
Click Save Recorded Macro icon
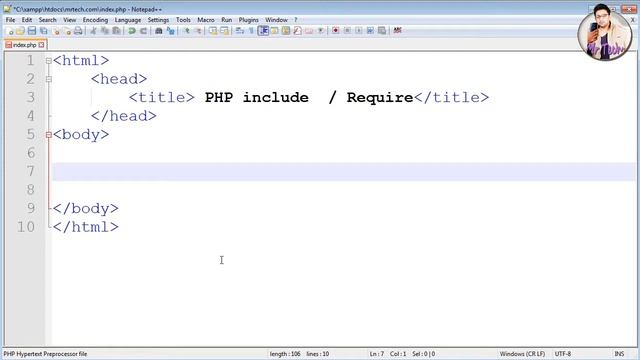pos(382,31)
